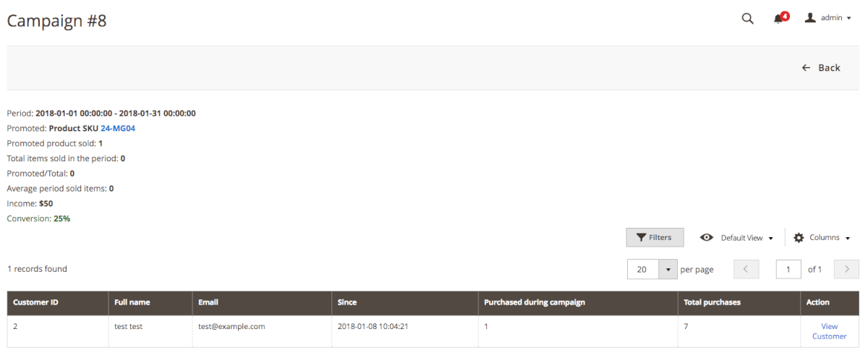Viewport: 868px width, 358px height.
Task: Click the gear icon for Columns
Action: coord(799,237)
